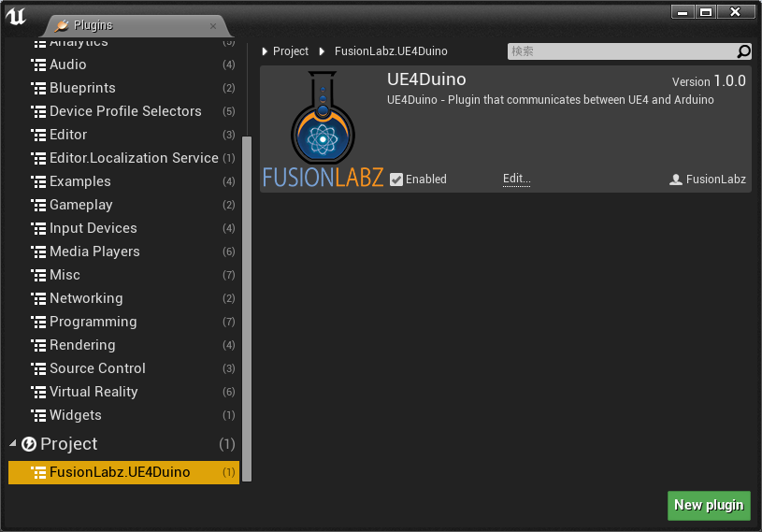This screenshot has height=532, width=762.
Task: Select Editor.Localization Service category
Action: pos(123,158)
